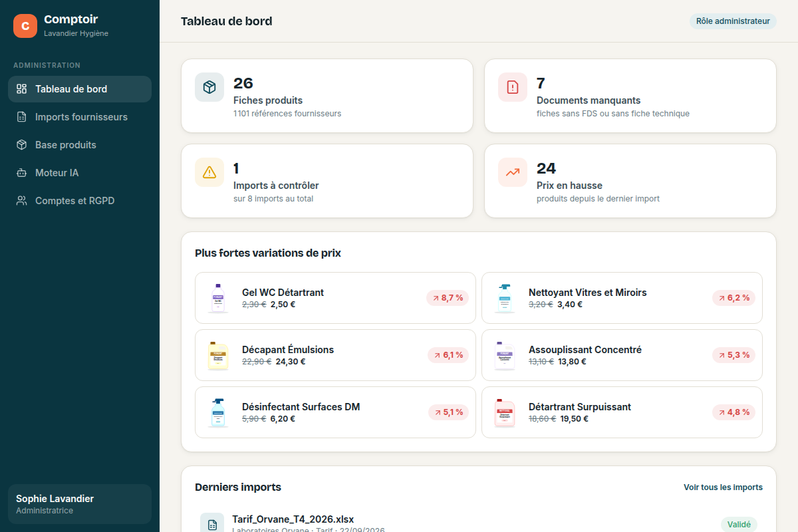
Task: Open the Tableau de bord menu item
Action: 80,89
